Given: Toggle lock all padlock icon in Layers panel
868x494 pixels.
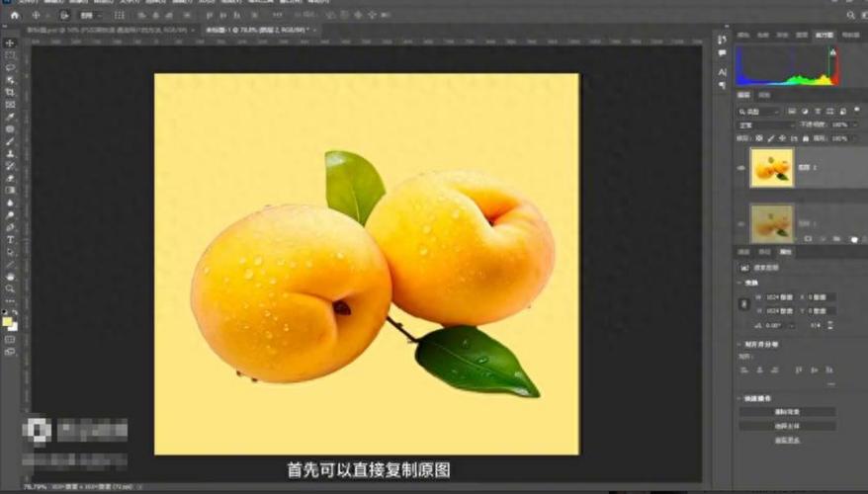Looking at the screenshot, I should [x=806, y=138].
